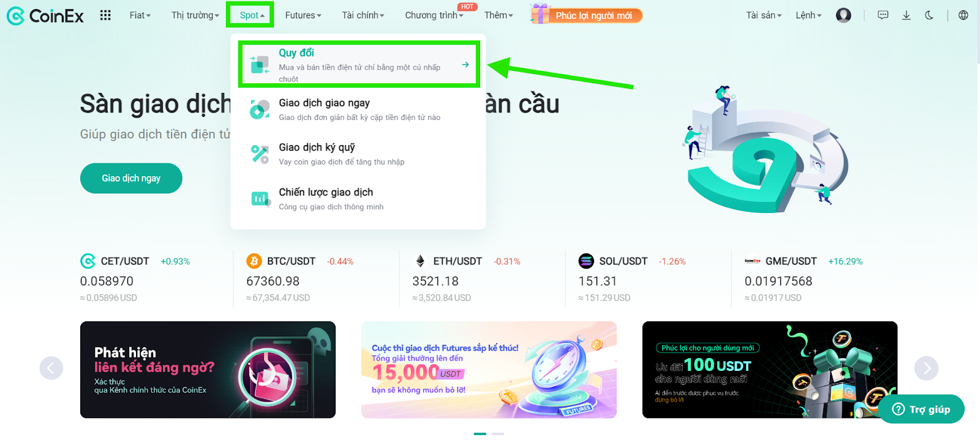The height and width of the screenshot is (448, 980).
Task: Open the apps grid icon beside CoinEx logo
Action: pos(105,15)
